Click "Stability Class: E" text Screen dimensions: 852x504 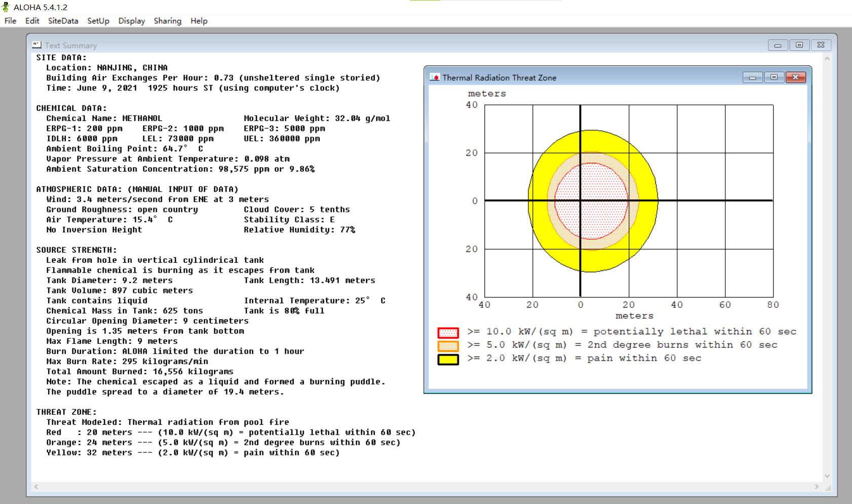pyautogui.click(x=289, y=220)
